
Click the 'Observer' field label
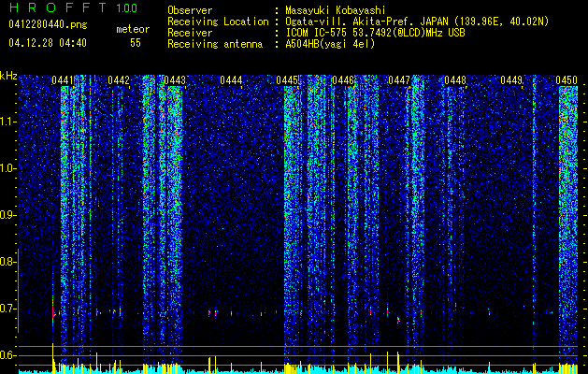[x=190, y=10]
